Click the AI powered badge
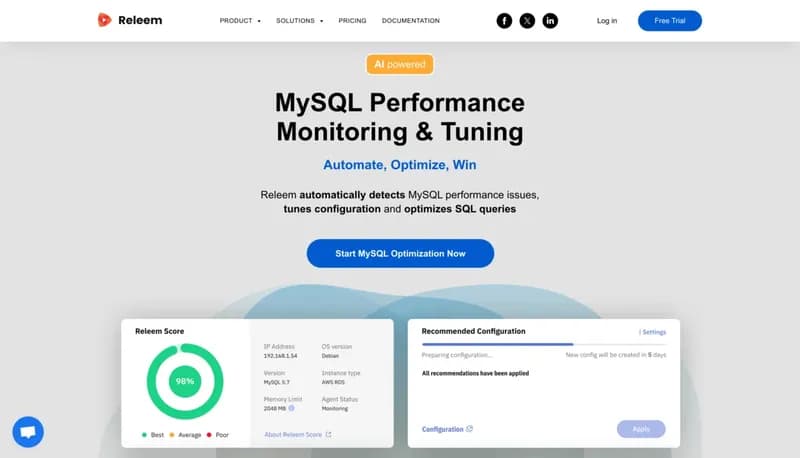Image resolution: width=800 pixels, height=458 pixels. (x=400, y=64)
